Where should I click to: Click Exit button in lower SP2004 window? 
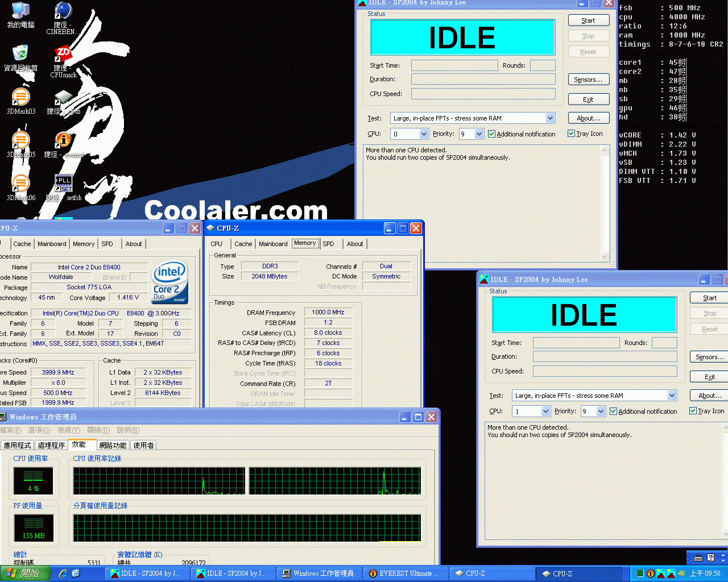[710, 377]
